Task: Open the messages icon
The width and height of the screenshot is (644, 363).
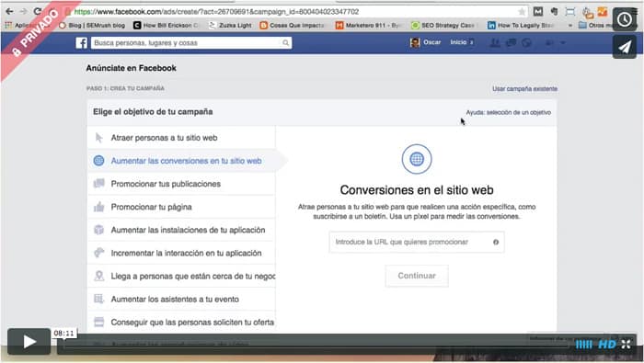Action: point(511,42)
